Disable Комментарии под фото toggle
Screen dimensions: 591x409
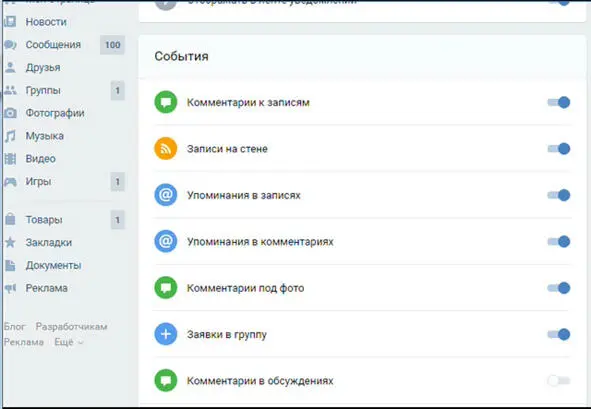coord(559,288)
